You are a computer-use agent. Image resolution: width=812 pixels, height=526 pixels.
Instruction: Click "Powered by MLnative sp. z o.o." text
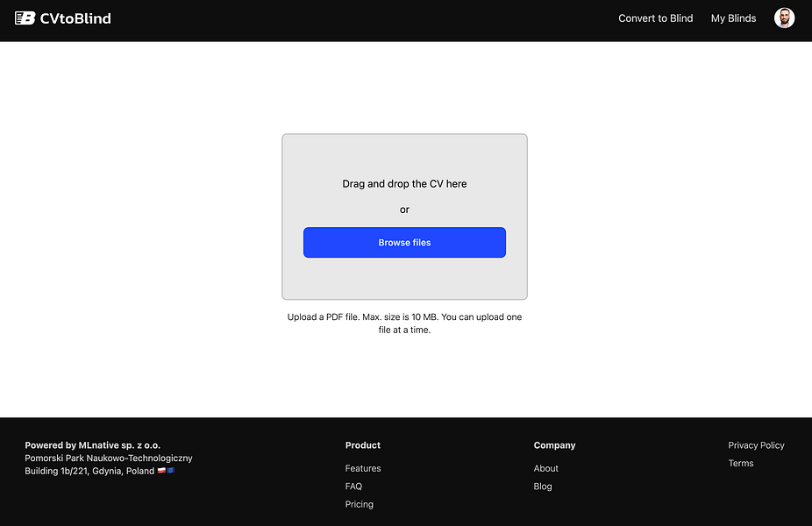[x=92, y=445]
